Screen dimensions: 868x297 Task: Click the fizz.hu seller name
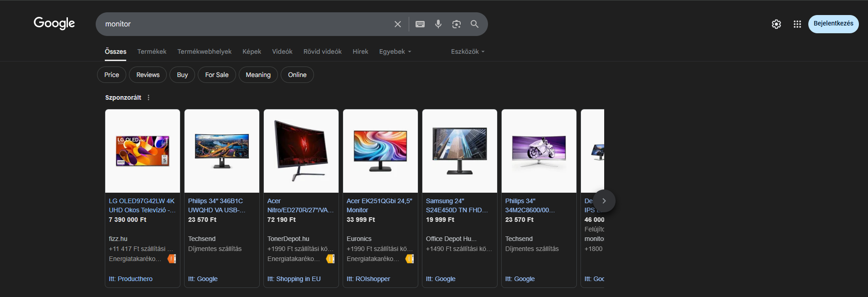(x=118, y=239)
